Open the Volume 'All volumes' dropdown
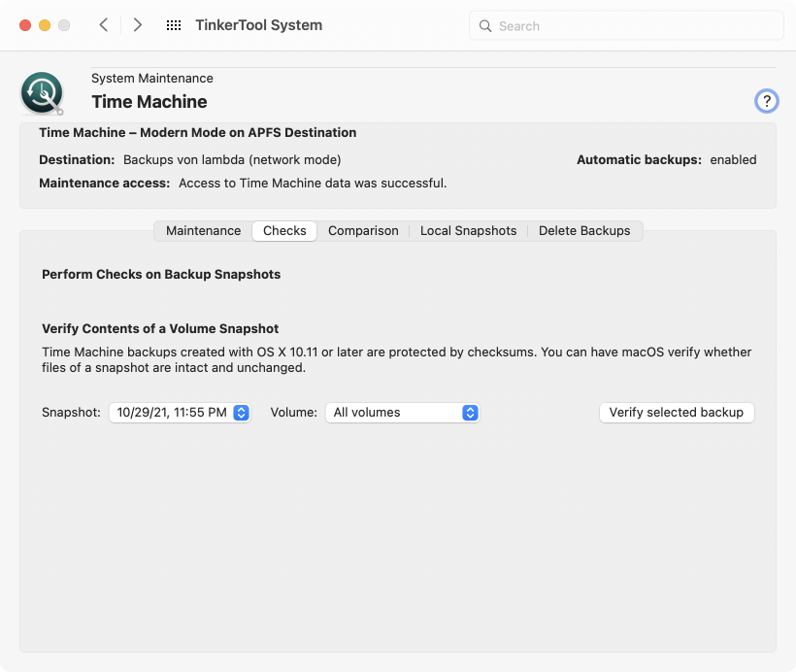This screenshot has height=672, width=796. coord(403,413)
